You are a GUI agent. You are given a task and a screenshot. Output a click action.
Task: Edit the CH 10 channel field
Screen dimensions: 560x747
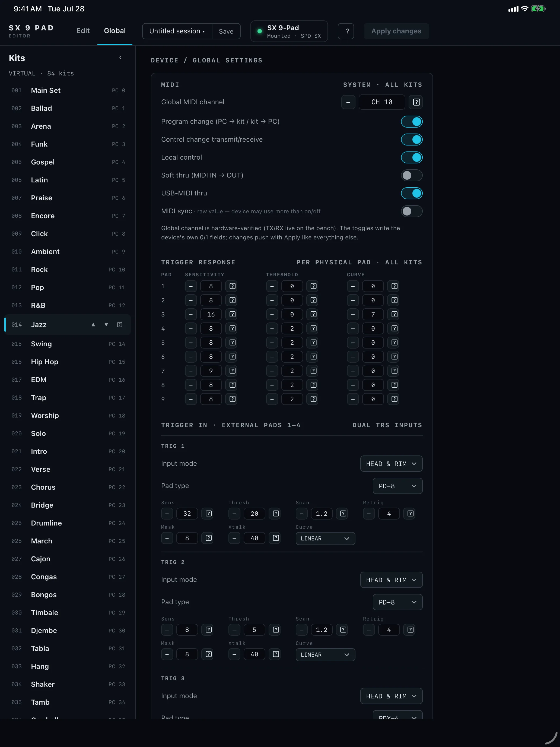(x=382, y=102)
